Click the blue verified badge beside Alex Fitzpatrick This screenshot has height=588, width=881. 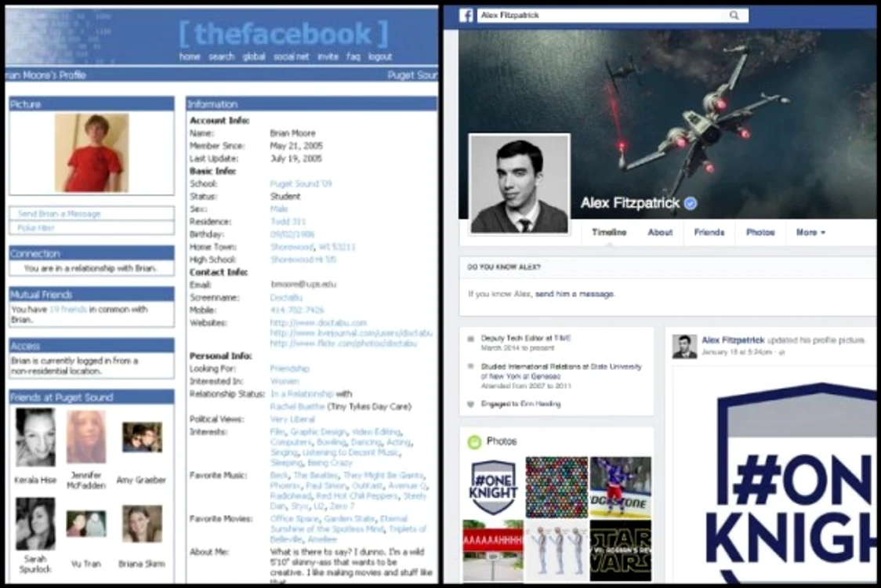point(691,204)
